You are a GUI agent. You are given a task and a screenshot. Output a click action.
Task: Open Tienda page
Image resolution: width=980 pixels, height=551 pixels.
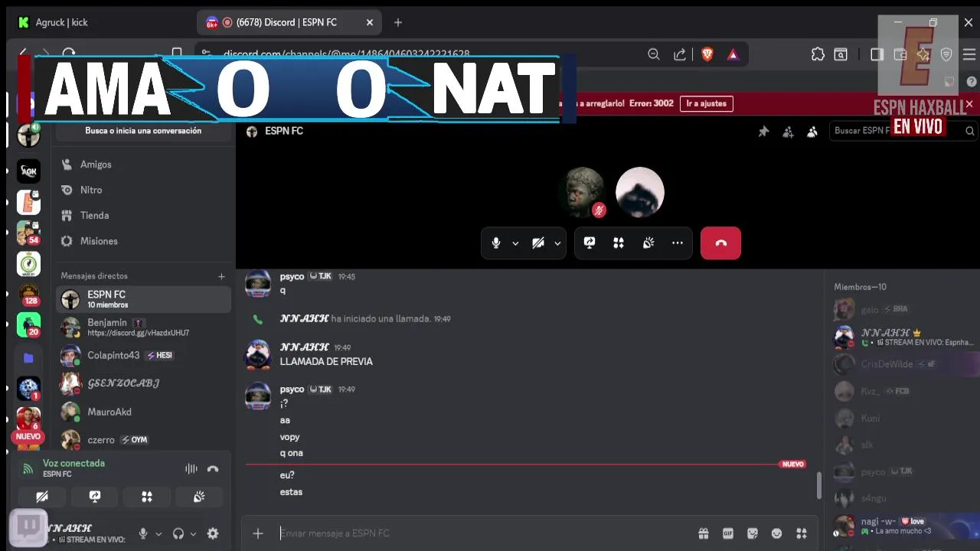143,216
